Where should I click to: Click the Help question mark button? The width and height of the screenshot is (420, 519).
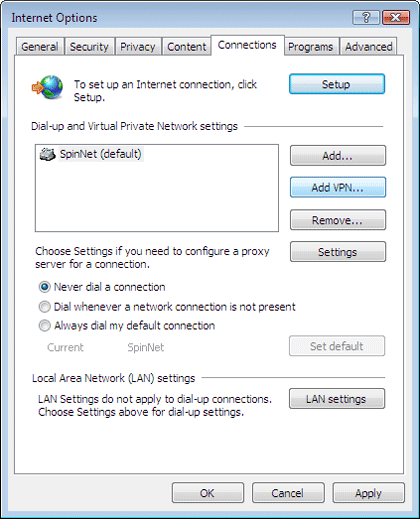tap(366, 17)
